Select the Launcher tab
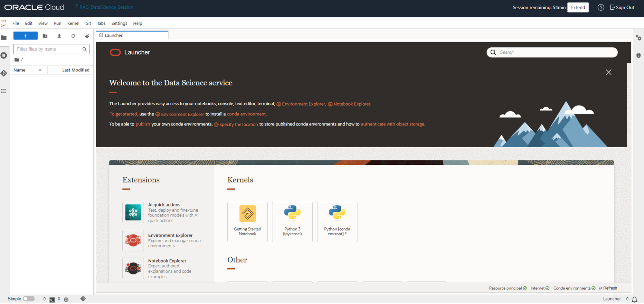This screenshot has width=644, height=304. click(x=132, y=35)
